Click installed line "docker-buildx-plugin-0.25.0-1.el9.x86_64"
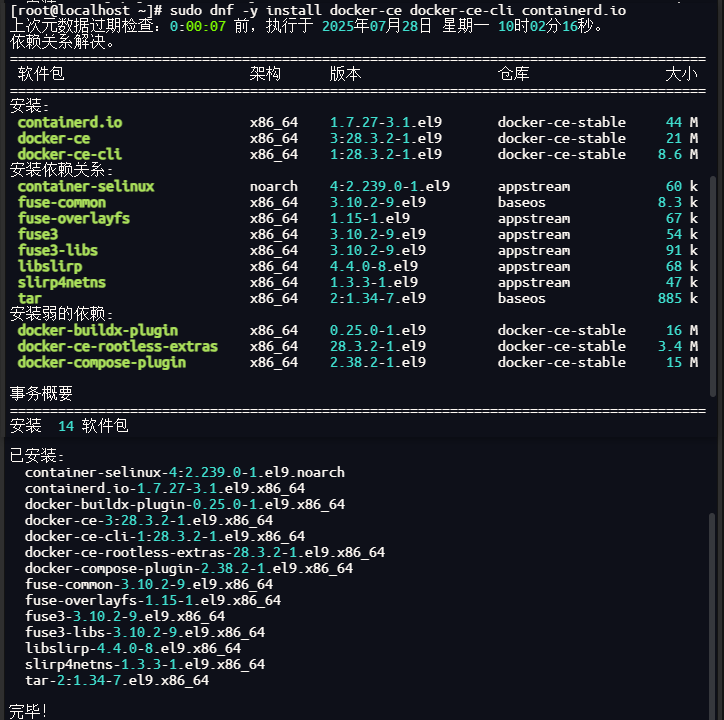This screenshot has height=720, width=724. [x=185, y=504]
